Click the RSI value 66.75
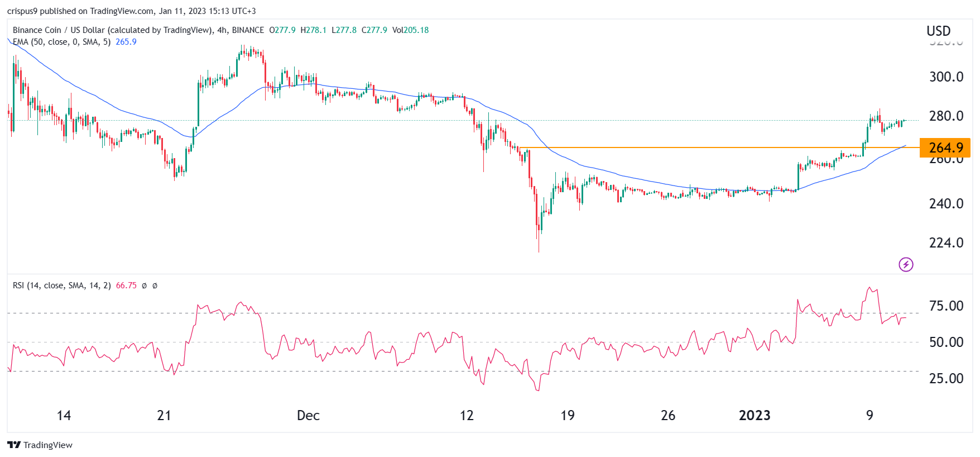980x457 pixels. [x=126, y=285]
